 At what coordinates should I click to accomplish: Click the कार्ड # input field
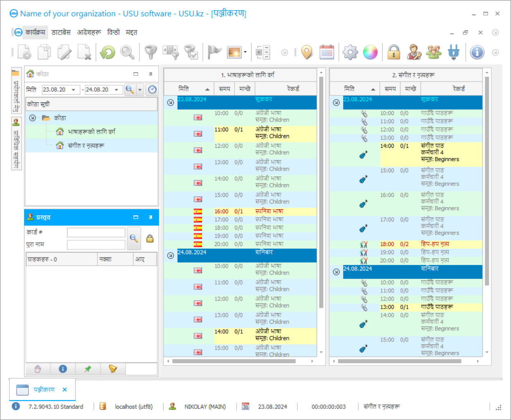point(96,233)
